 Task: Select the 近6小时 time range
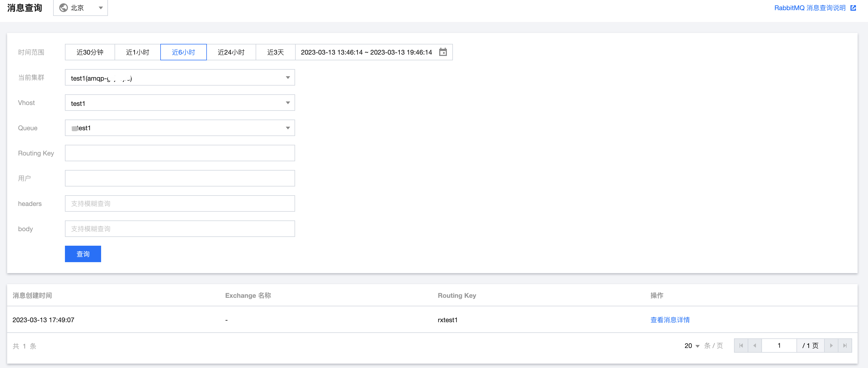183,52
